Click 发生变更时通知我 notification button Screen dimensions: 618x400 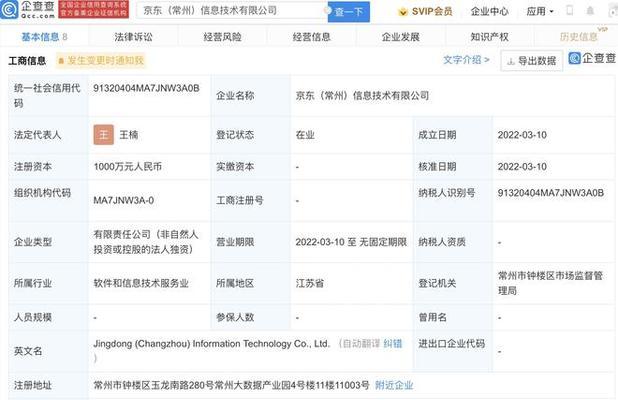101,60
